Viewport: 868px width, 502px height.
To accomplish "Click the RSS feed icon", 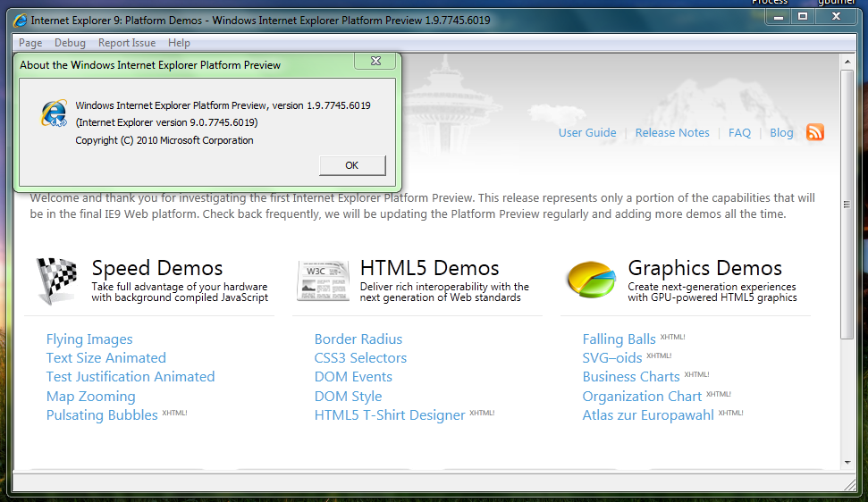I will click(815, 132).
